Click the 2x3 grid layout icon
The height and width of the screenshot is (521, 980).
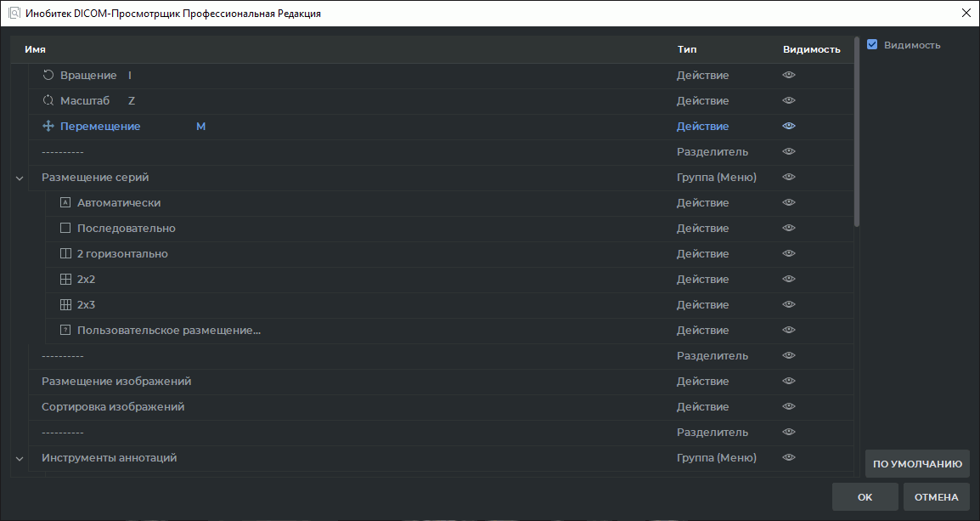pos(65,304)
